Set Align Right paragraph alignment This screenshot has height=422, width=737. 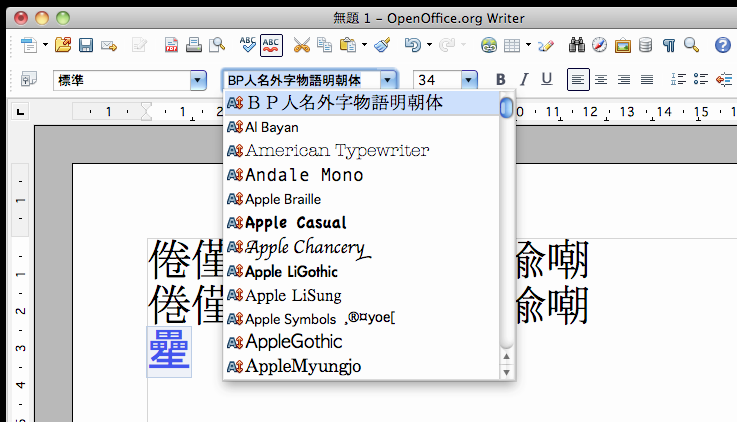pos(624,79)
